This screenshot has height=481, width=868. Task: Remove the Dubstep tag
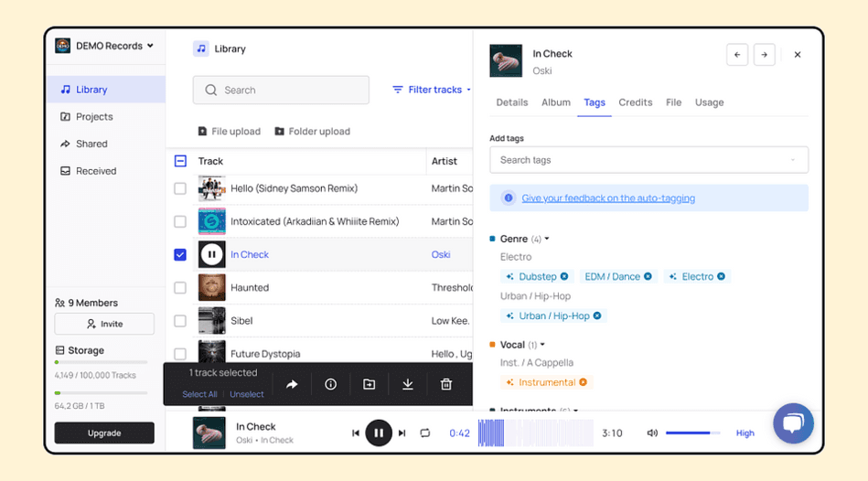point(564,277)
